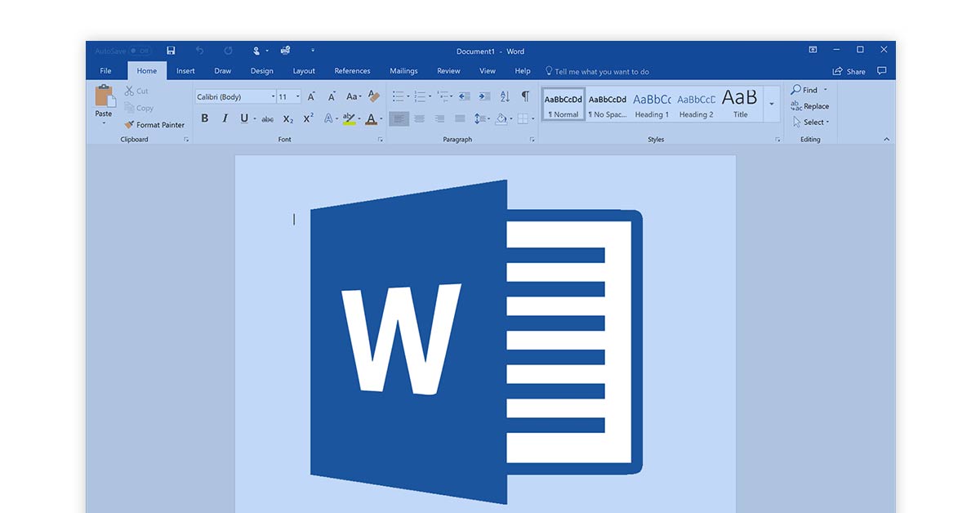This screenshot has height=513, width=980.
Task: Click the Shading paint bucket icon
Action: [x=502, y=118]
